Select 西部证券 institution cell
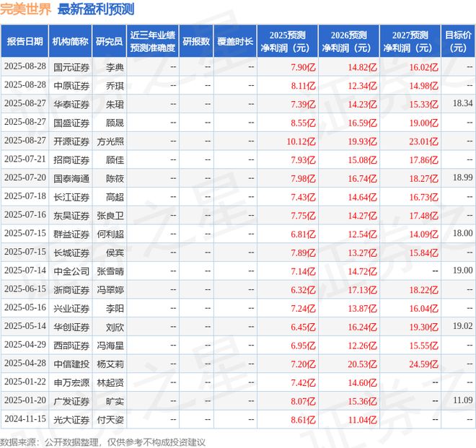 pyautogui.click(x=71, y=346)
